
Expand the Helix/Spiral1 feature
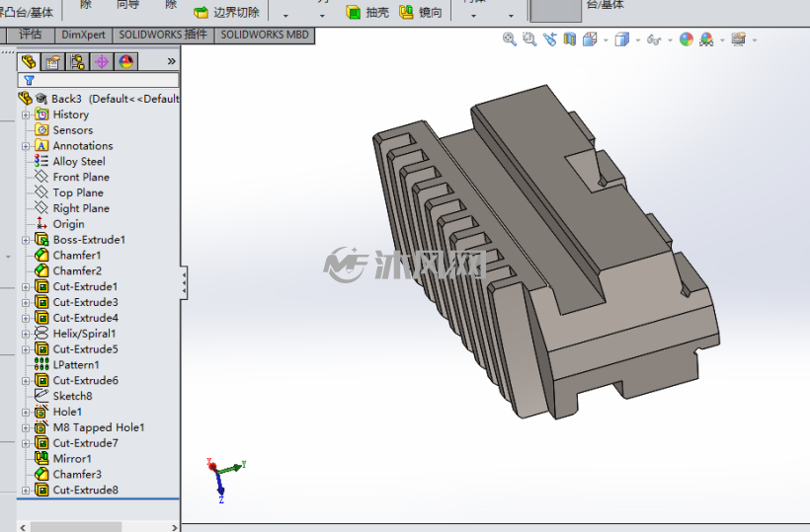tap(26, 334)
